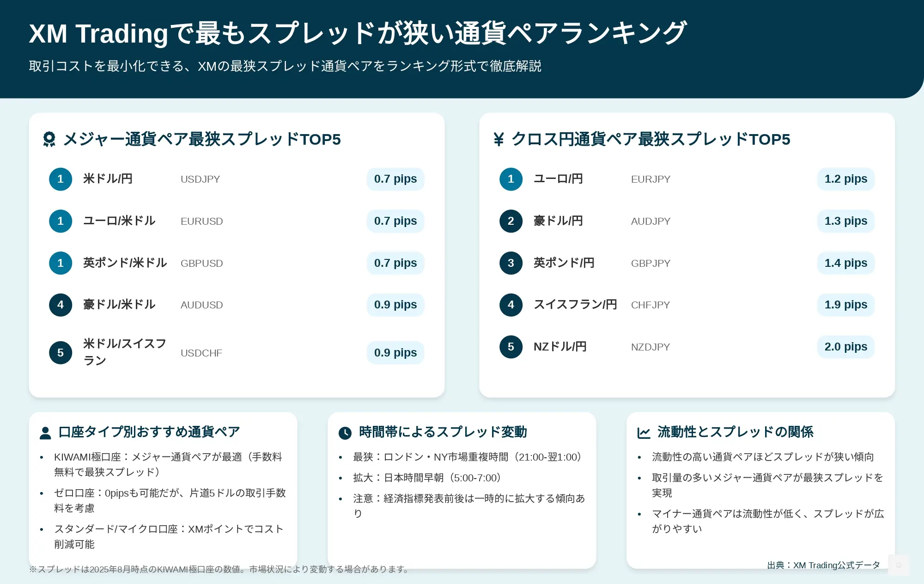Click the 流動性の高い通貨ペア bullet
924x584 pixels.
(763, 457)
